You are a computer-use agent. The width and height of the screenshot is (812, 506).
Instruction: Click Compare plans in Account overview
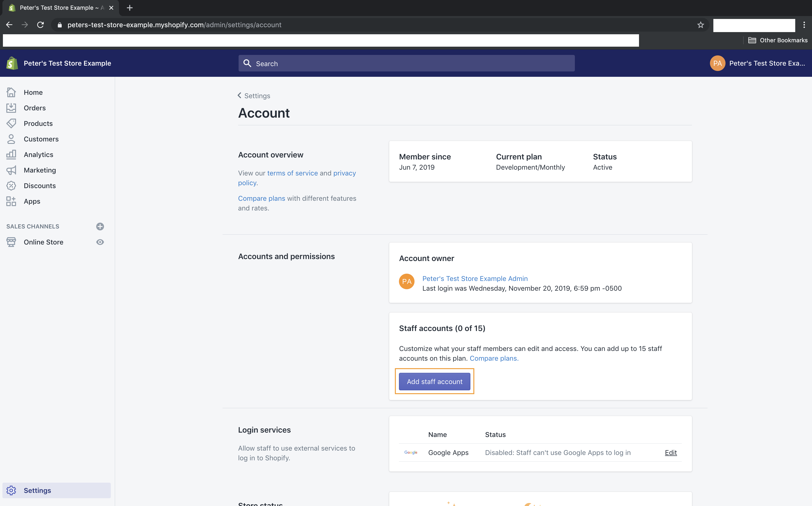[262, 199]
